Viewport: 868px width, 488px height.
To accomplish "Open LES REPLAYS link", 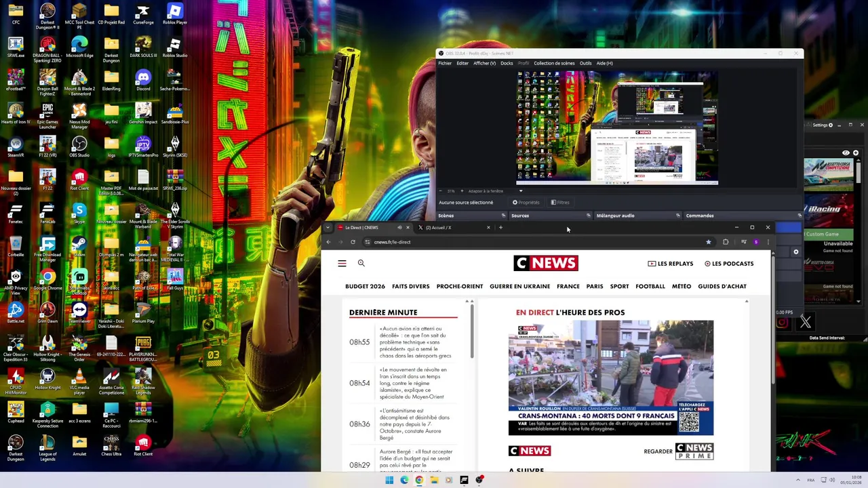I will 671,264.
